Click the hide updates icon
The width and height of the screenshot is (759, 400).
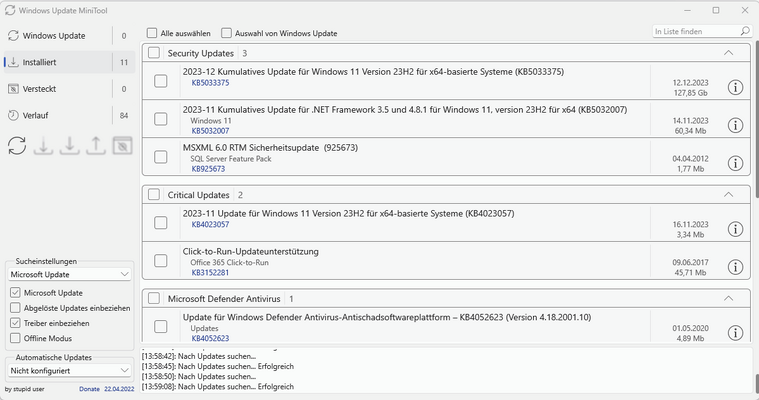coord(121,146)
